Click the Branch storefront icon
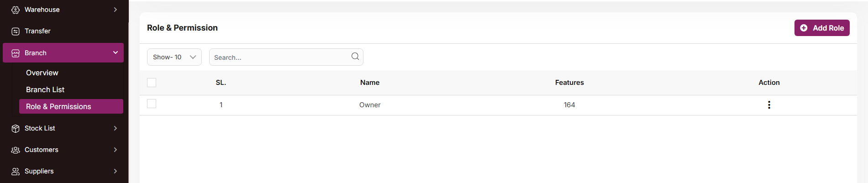Viewport: 868px width, 183px height. (16, 53)
